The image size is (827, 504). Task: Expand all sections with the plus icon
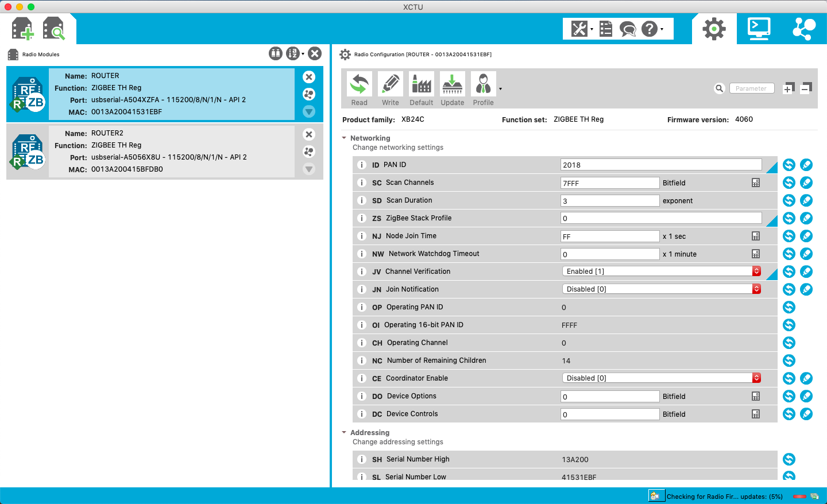pyautogui.click(x=789, y=88)
